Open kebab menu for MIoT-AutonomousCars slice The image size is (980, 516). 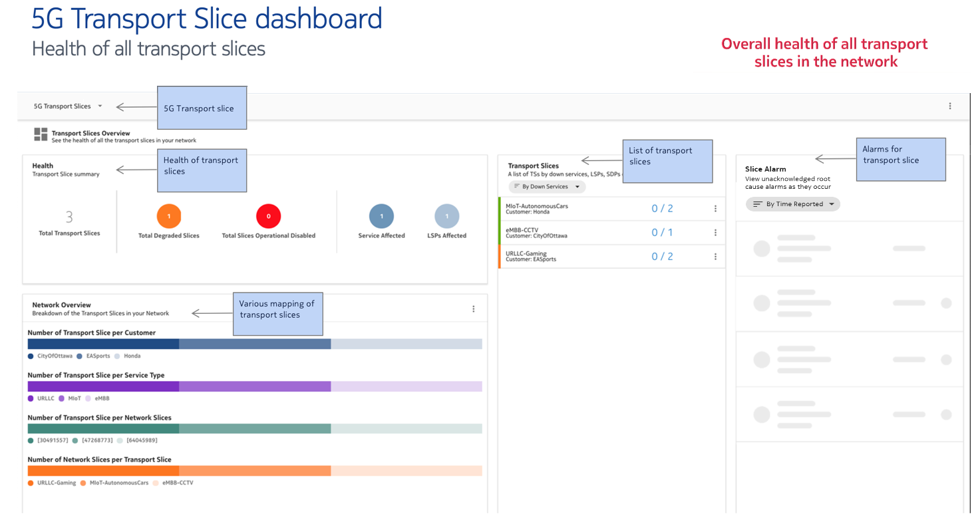click(715, 209)
